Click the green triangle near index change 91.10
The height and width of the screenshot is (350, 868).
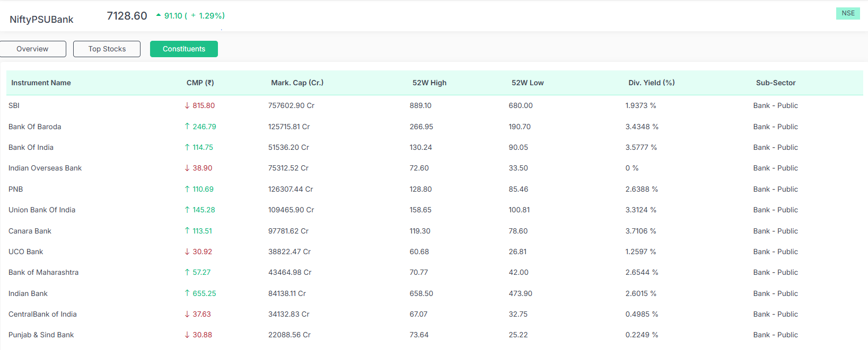coord(159,15)
